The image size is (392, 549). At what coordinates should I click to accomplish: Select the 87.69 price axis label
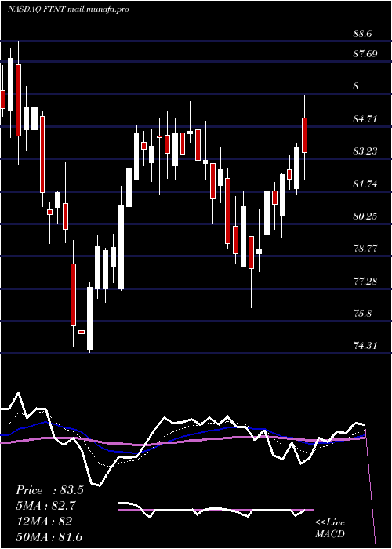tap(365, 54)
